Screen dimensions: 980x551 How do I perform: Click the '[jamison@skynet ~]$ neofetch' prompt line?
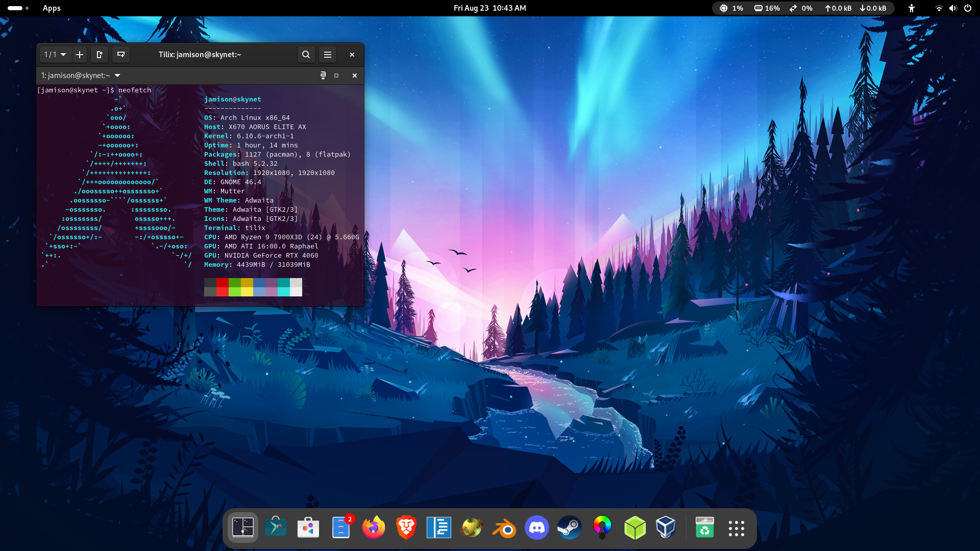(94, 90)
